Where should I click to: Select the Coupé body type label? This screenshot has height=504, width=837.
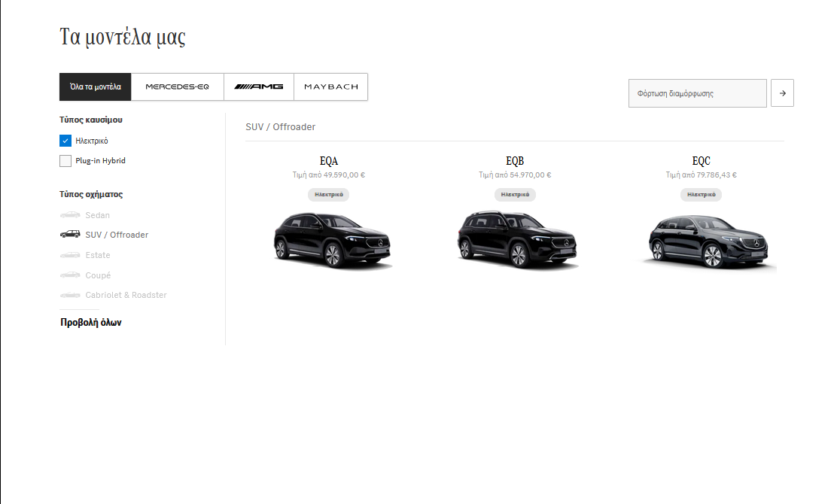(98, 275)
